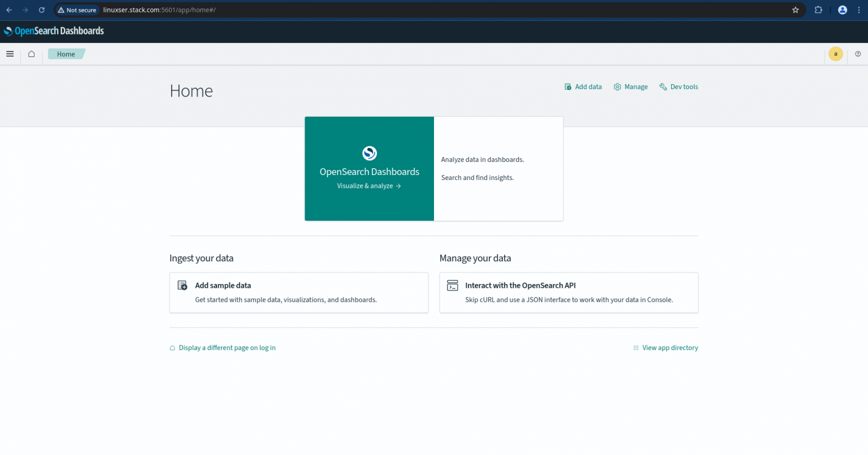Click 'Visualize & analyze' on the teal card
This screenshot has height=455, width=868.
click(369, 186)
